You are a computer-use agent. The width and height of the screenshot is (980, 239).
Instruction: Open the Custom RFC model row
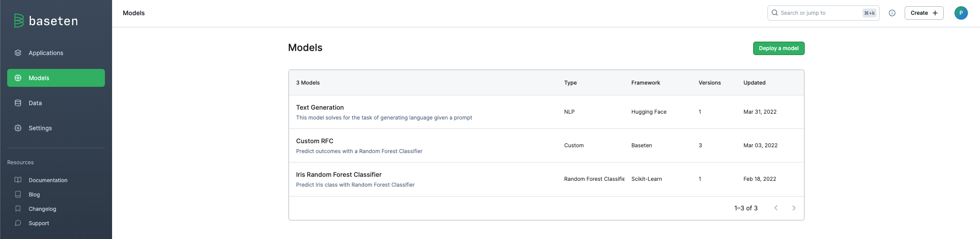315,141
